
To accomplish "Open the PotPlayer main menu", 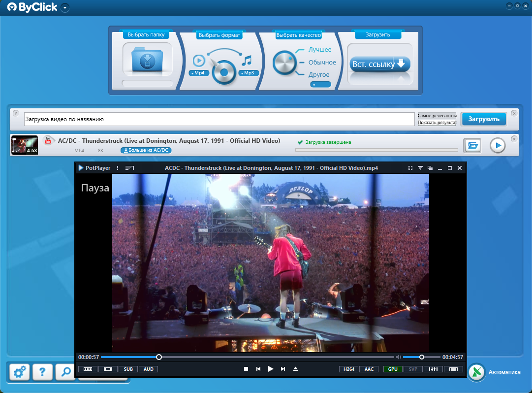I will tap(94, 168).
